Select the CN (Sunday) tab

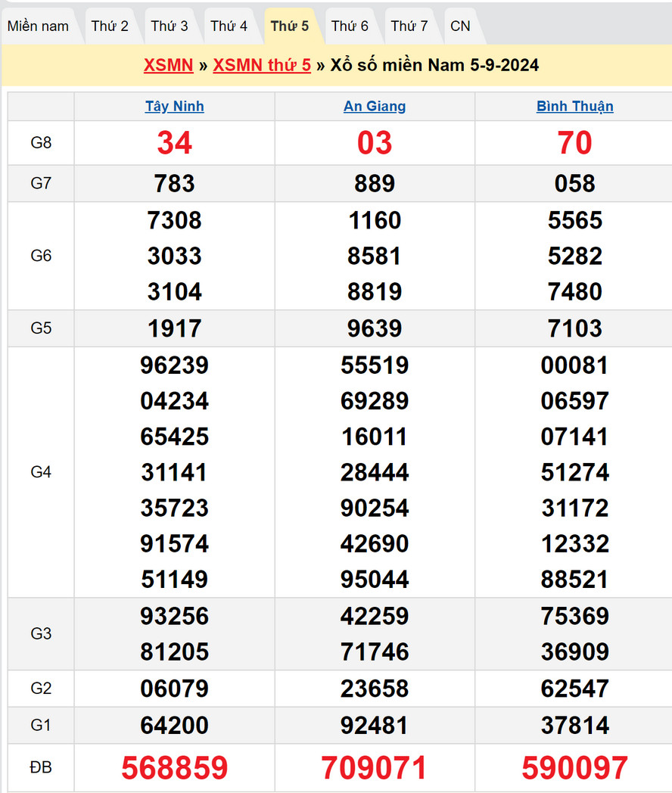tap(460, 26)
